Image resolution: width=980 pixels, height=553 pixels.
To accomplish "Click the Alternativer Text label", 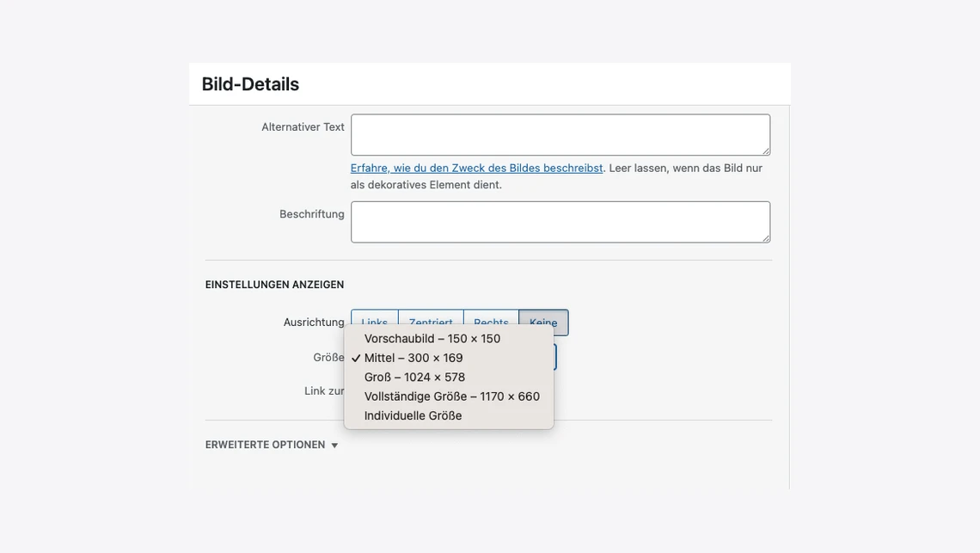I will [x=303, y=126].
